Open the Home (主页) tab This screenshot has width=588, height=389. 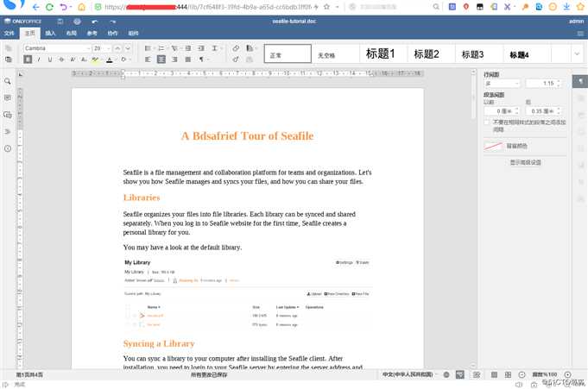pos(29,34)
